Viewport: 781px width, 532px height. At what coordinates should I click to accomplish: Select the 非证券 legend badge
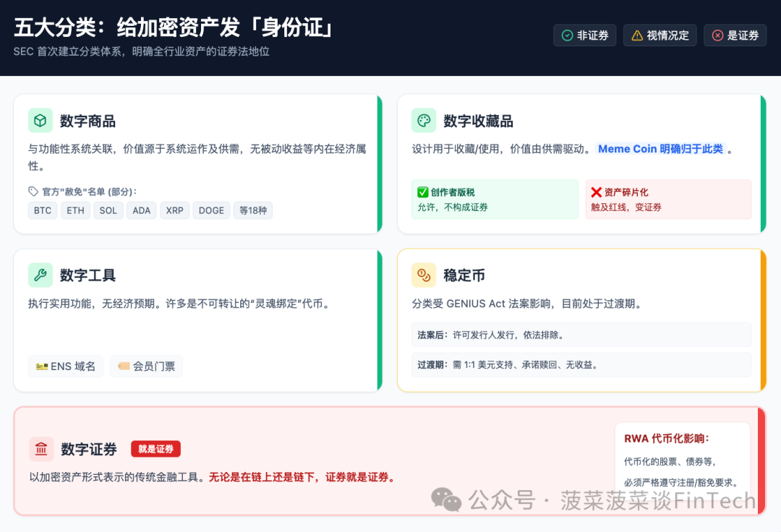coord(584,35)
